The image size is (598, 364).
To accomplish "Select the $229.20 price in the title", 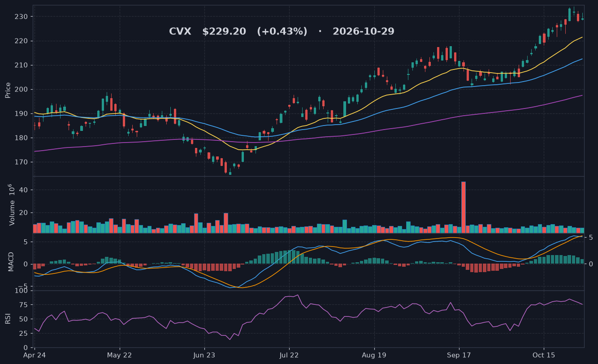I will coord(224,31).
